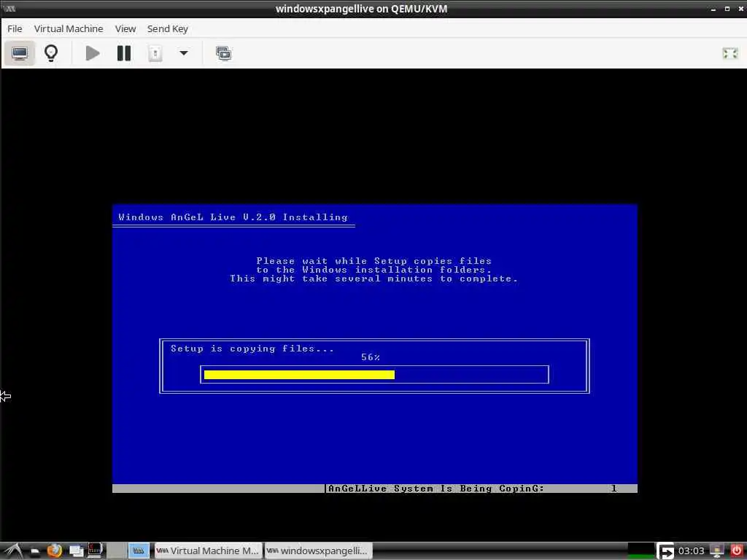The height and width of the screenshot is (560, 747).
Task: Click the CPU usage monitor in taskbar
Action: click(x=640, y=551)
